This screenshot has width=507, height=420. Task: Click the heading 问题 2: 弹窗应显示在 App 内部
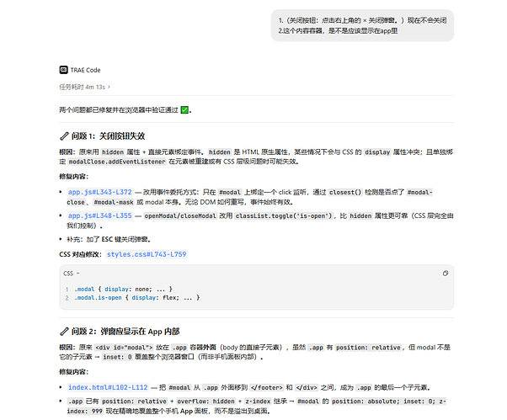click(125, 332)
